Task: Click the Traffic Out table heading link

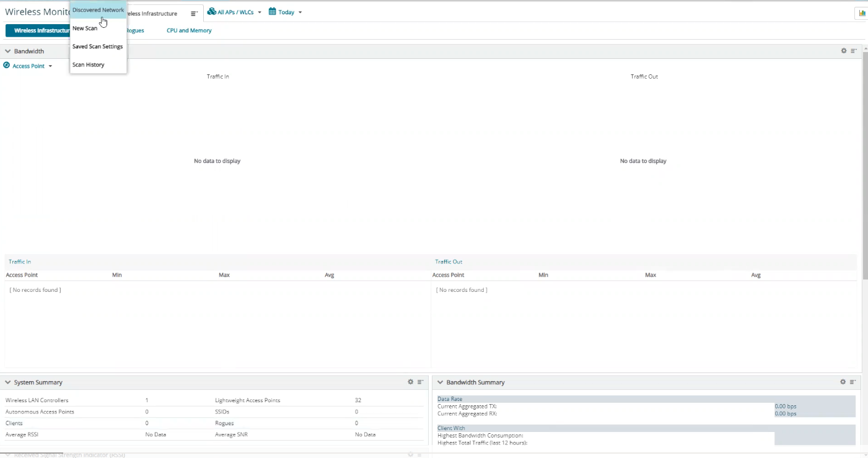Action: [x=449, y=262]
